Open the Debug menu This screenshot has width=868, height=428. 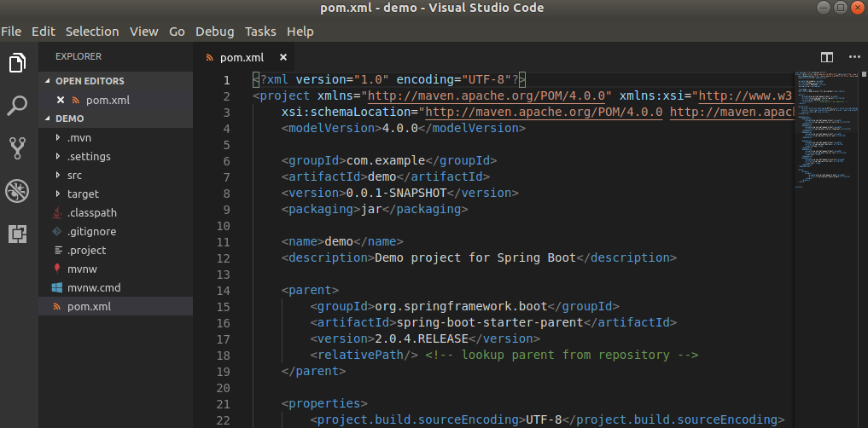215,32
